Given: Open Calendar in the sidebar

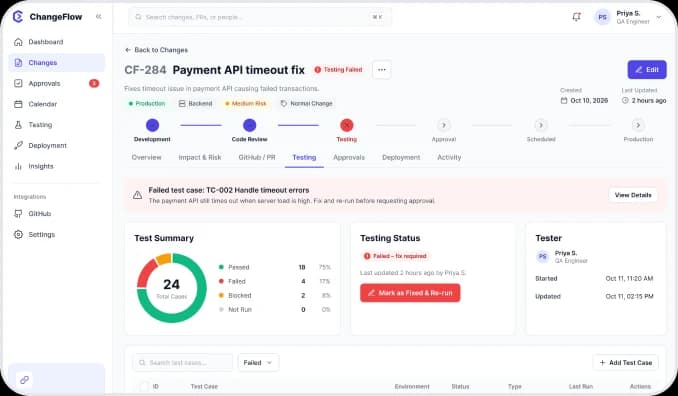Looking at the screenshot, I should pos(56,104).
